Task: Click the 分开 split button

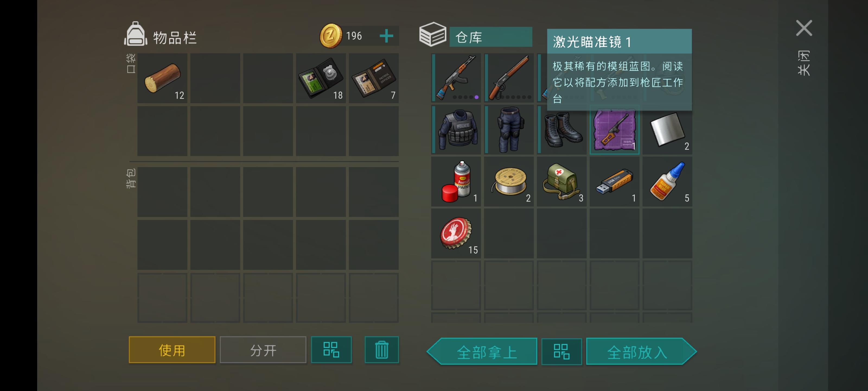Action: 263,350
